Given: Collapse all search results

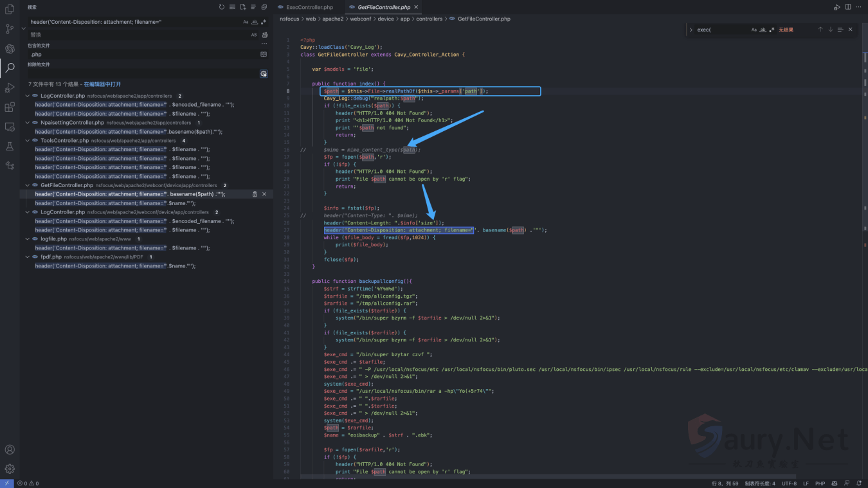Looking at the screenshot, I should [x=264, y=7].
